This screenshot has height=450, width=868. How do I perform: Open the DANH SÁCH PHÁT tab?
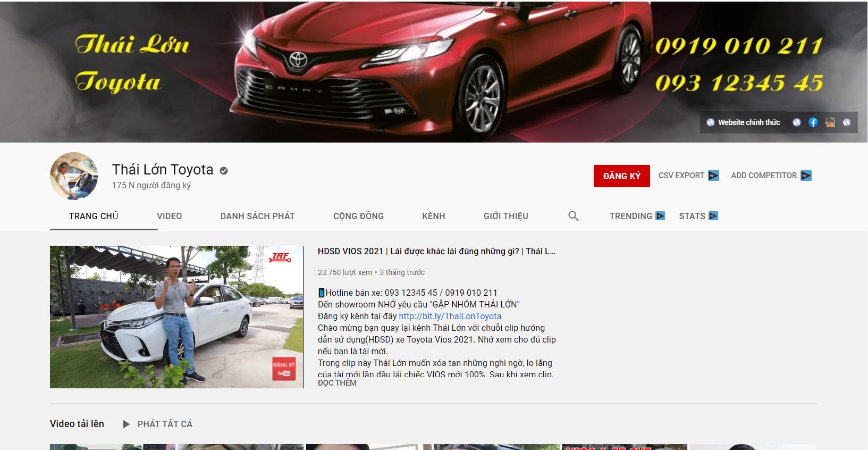[x=257, y=216]
